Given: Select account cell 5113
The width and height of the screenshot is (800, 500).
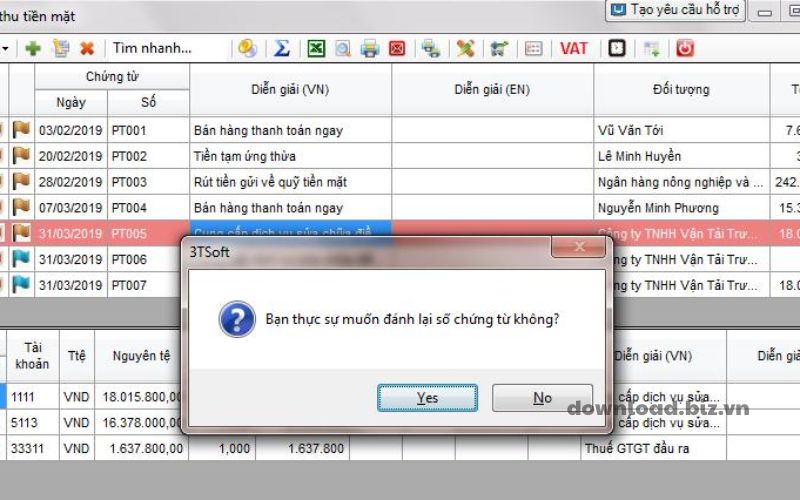Looking at the screenshot, I should pyautogui.click(x=33, y=422).
